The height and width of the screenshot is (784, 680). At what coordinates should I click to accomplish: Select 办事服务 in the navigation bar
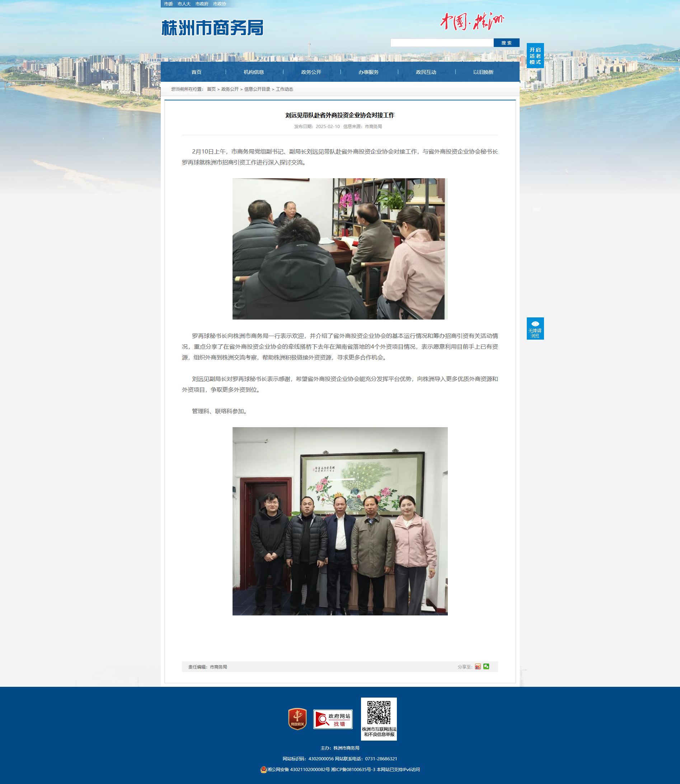(x=369, y=72)
